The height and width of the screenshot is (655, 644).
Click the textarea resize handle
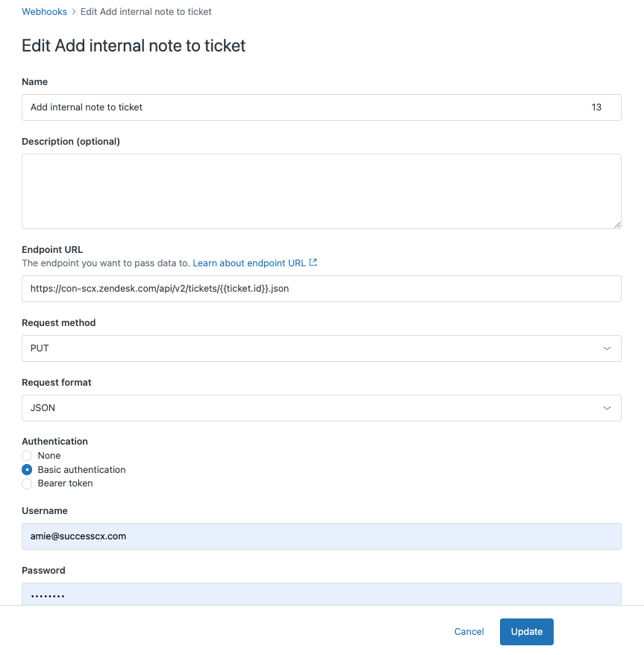(618, 224)
